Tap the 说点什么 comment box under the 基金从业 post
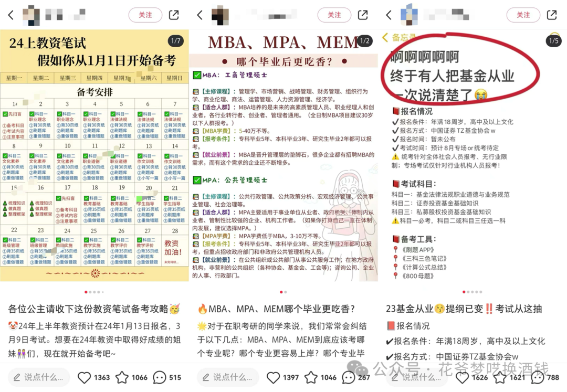This screenshot has width=567, height=392. click(x=416, y=377)
